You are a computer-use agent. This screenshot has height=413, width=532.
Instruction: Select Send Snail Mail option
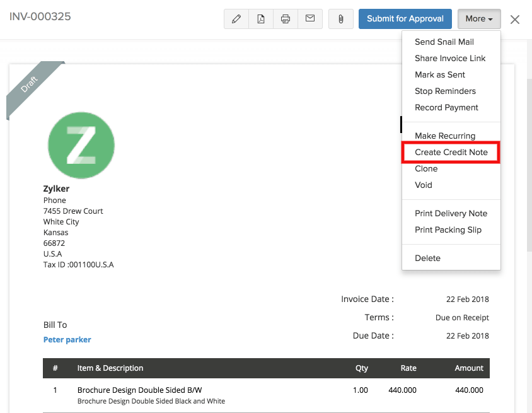(x=444, y=42)
